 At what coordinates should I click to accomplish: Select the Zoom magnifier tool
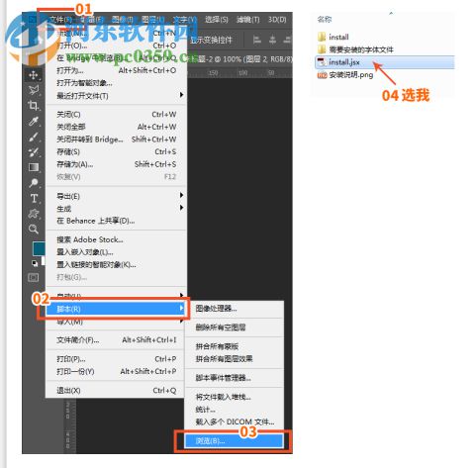34,229
